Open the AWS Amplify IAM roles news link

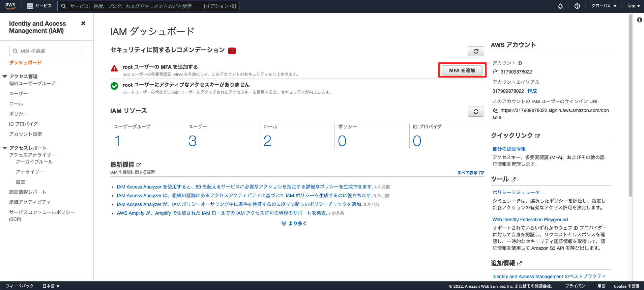tap(222, 213)
